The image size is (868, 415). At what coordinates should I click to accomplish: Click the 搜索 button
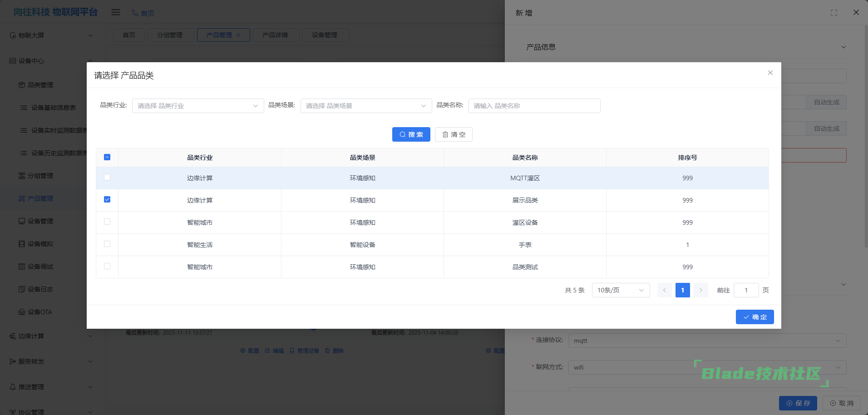pos(411,134)
